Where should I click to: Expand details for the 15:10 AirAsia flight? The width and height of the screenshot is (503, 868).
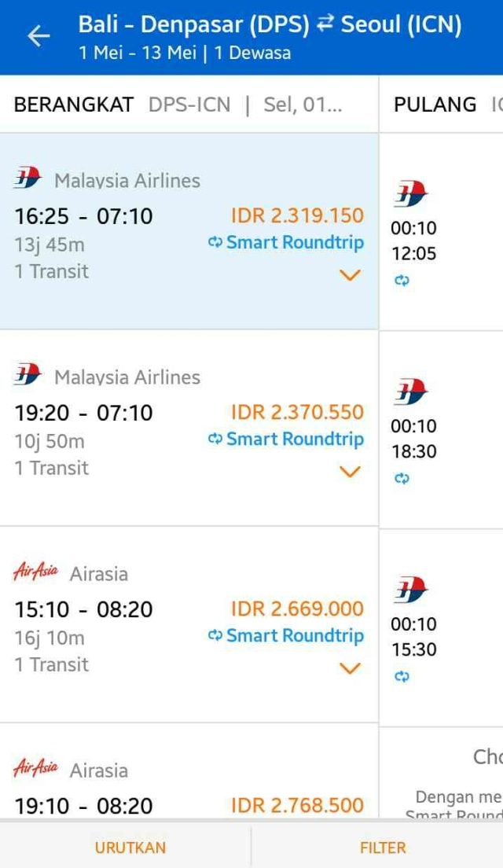349,668
